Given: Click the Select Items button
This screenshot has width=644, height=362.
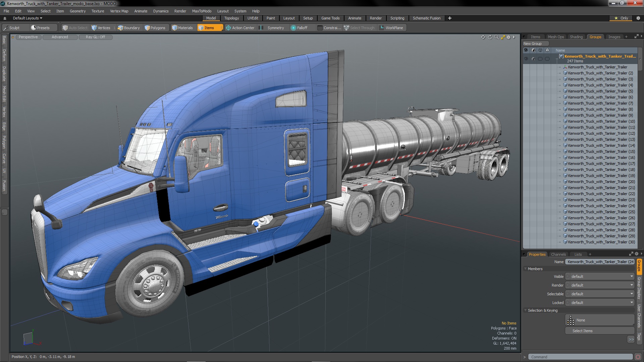Looking at the screenshot, I should [x=599, y=331].
